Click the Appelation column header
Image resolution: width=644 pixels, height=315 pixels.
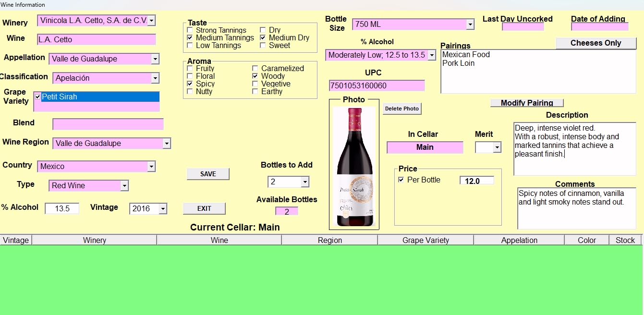[x=519, y=240]
